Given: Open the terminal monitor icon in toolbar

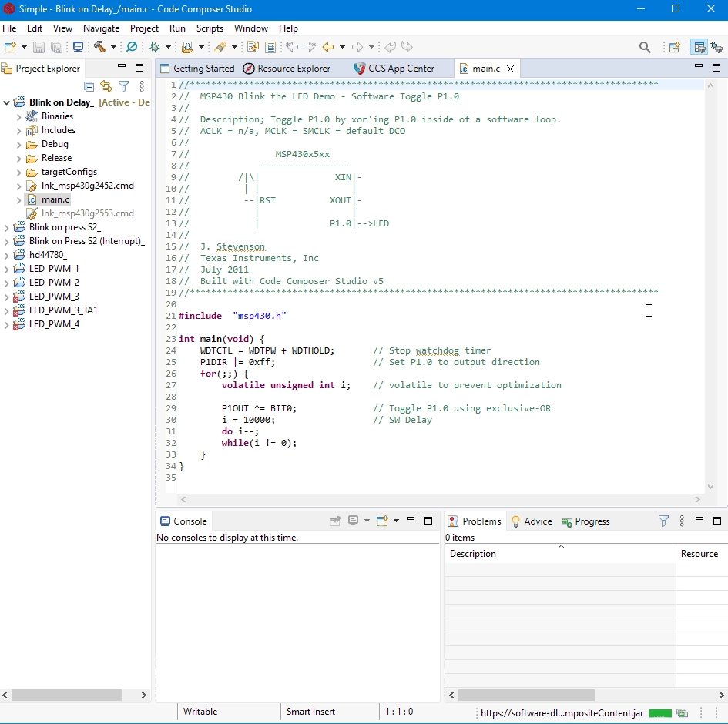Looking at the screenshot, I should click(78, 47).
